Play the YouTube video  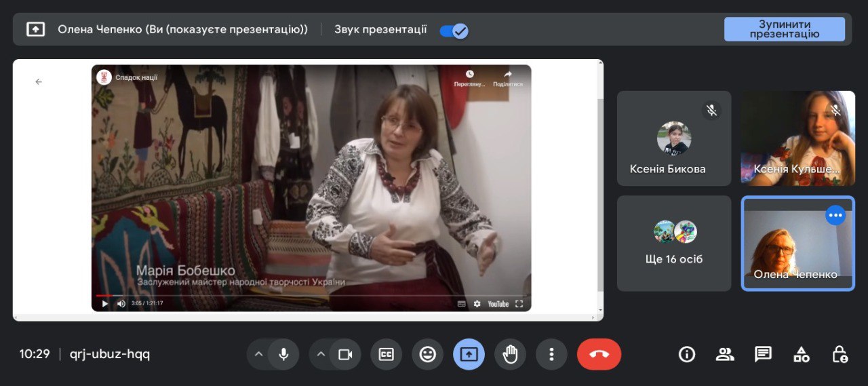tap(104, 304)
